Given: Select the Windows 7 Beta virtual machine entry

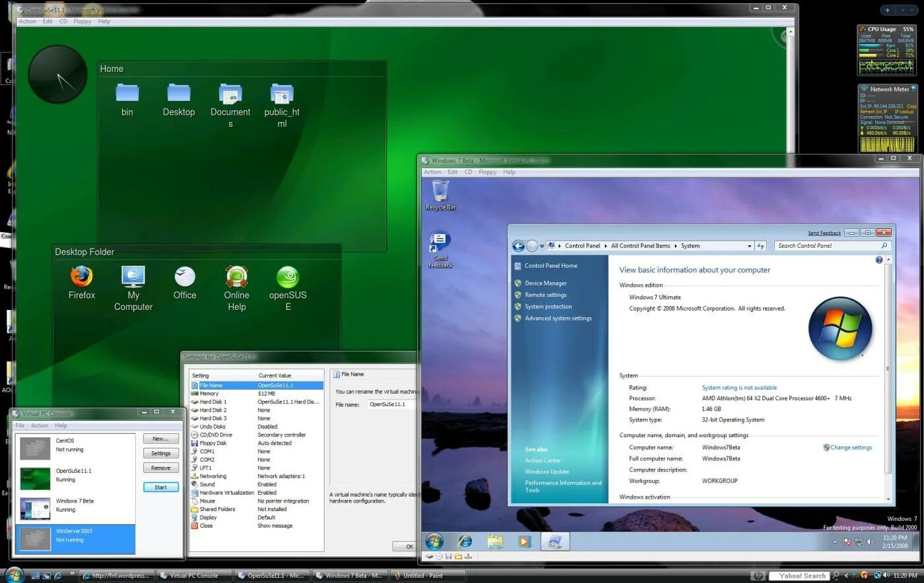Looking at the screenshot, I should [75, 508].
